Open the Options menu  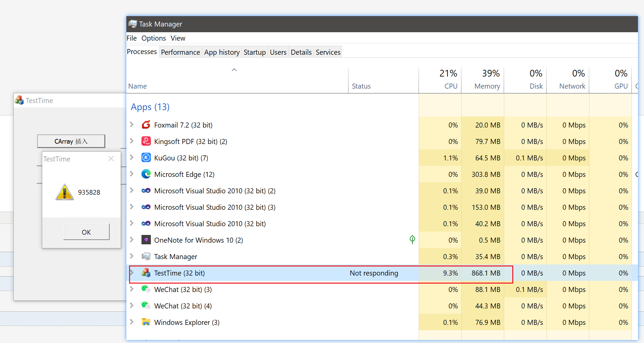coord(154,38)
